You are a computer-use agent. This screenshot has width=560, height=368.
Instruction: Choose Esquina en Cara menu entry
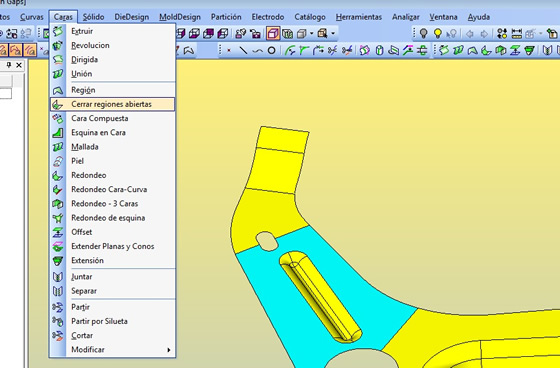coord(112,133)
